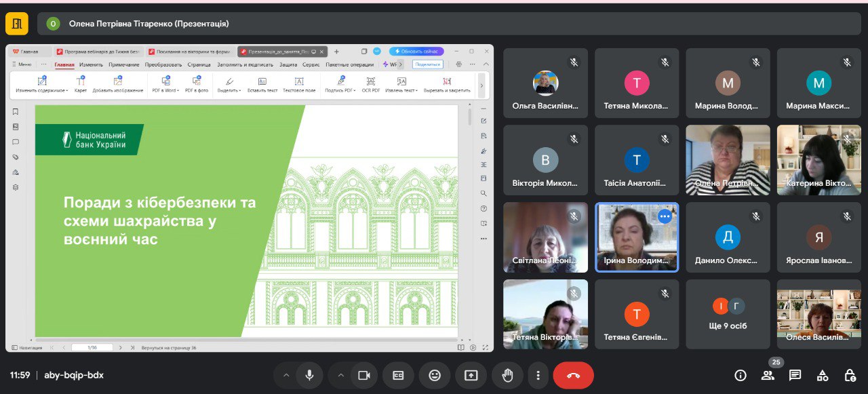The height and width of the screenshot is (394, 868).
Task: Open options on Ірина Володимирівна's tile
Action: click(665, 216)
